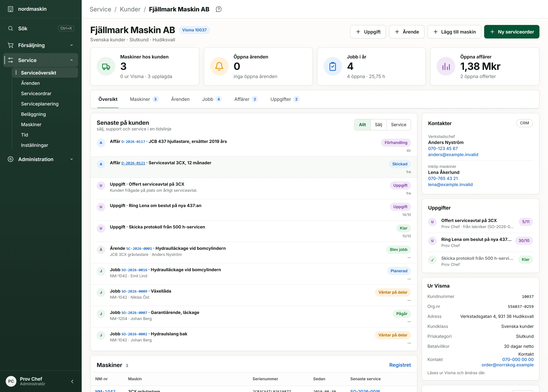
Task: Click the Kunder breadcrumb
Action: click(130, 9)
